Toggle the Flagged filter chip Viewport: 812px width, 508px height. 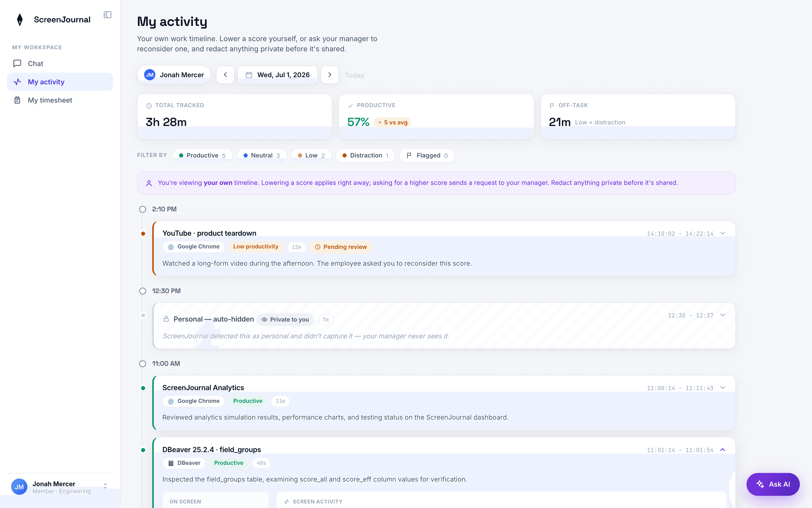[427, 155]
